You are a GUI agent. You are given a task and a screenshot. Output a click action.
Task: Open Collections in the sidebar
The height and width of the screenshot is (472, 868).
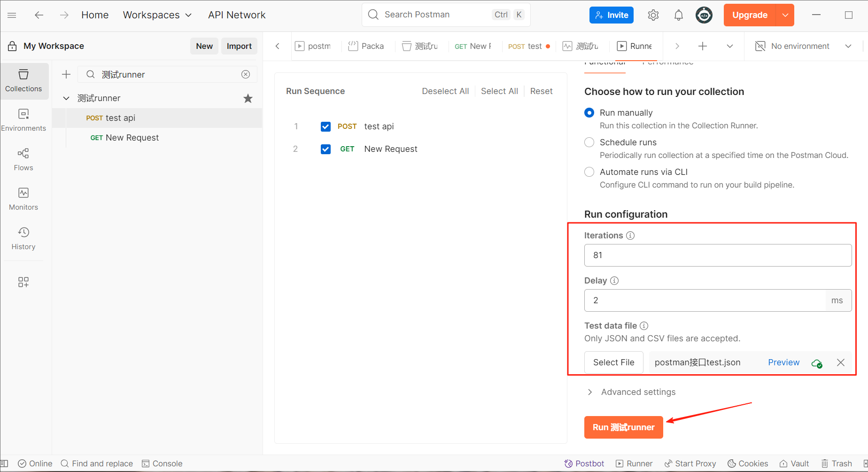[23, 81]
